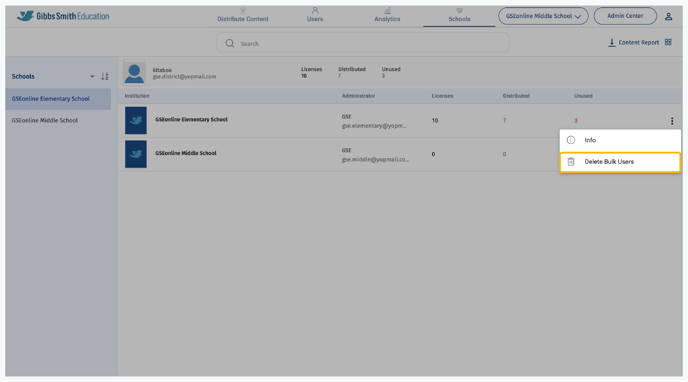688x382 pixels.
Task: Click the Search input field
Action: [362, 43]
